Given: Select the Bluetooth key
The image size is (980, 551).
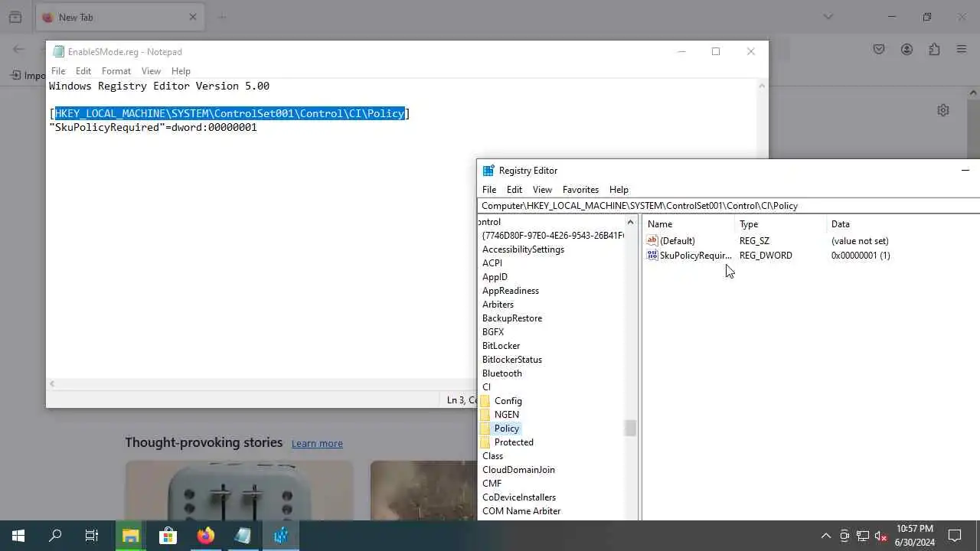Looking at the screenshot, I should coord(502,373).
